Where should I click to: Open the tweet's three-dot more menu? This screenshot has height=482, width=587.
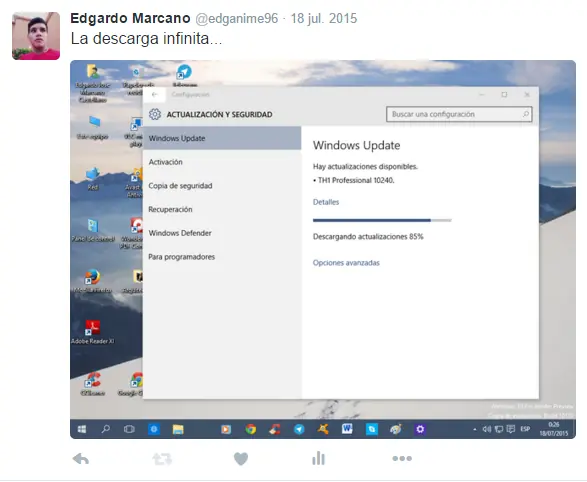coord(402,458)
